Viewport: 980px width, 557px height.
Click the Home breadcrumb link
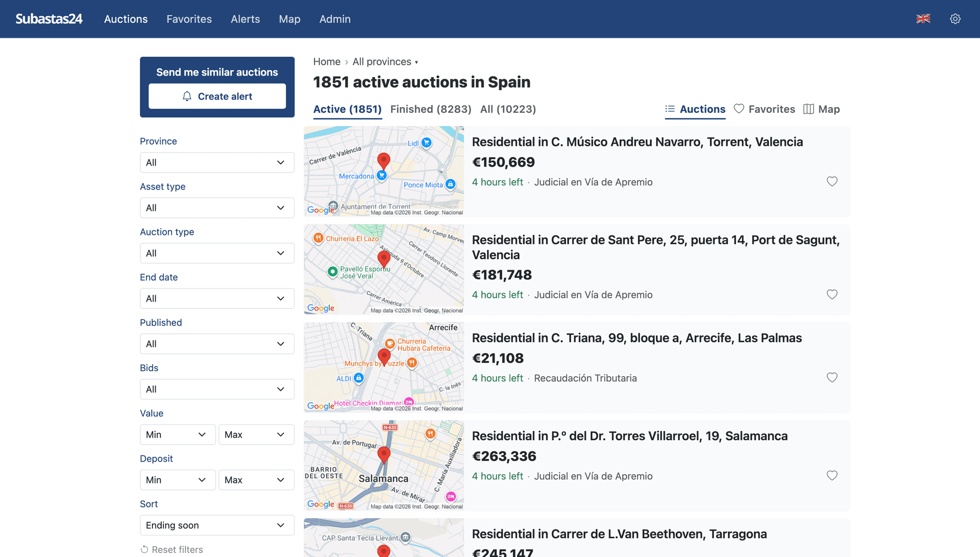tap(327, 62)
